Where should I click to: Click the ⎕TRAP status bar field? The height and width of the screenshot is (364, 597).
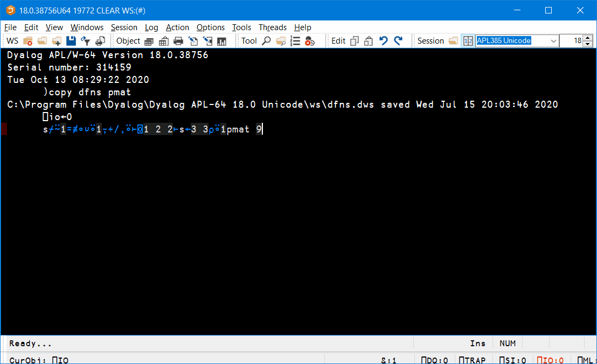click(x=472, y=360)
